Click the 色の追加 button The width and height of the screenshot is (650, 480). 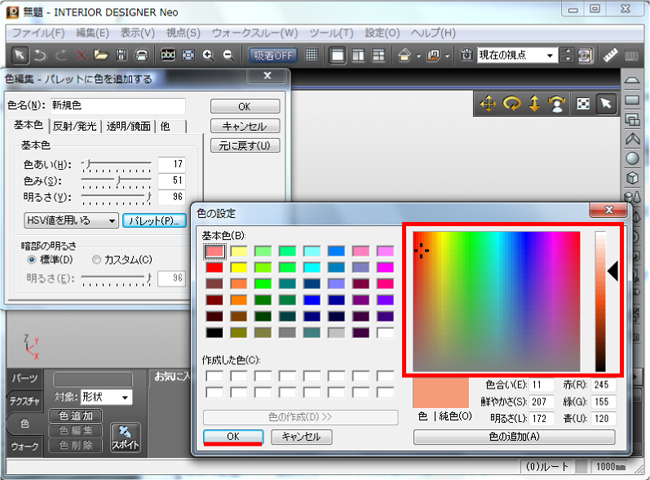(516, 436)
